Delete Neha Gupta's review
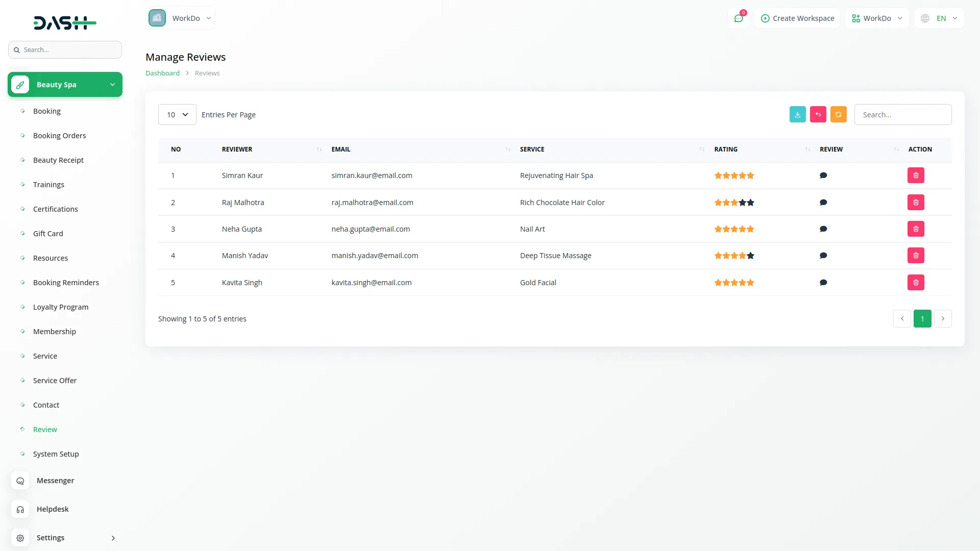980x551 pixels. click(916, 229)
